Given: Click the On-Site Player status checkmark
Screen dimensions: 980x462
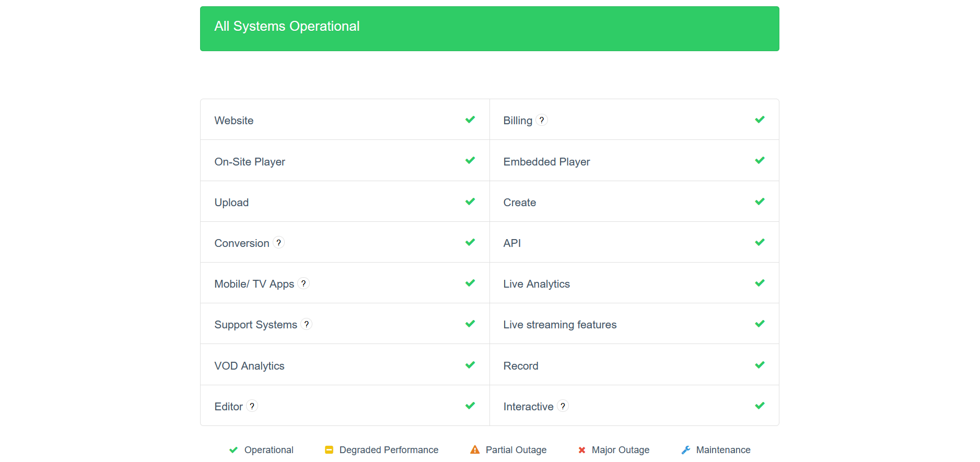Looking at the screenshot, I should point(470,160).
